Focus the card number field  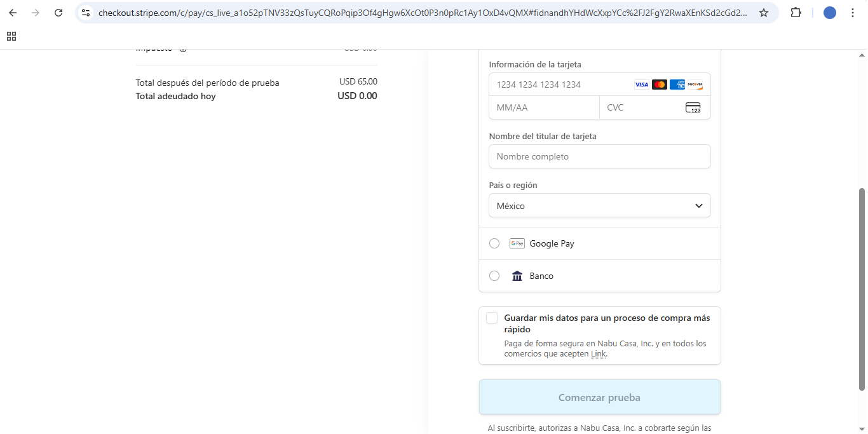pyautogui.click(x=559, y=85)
